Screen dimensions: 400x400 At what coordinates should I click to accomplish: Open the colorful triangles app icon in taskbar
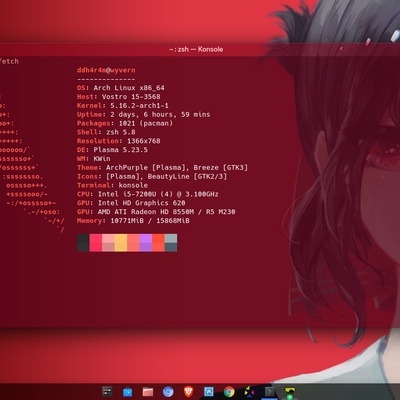pos(249,392)
